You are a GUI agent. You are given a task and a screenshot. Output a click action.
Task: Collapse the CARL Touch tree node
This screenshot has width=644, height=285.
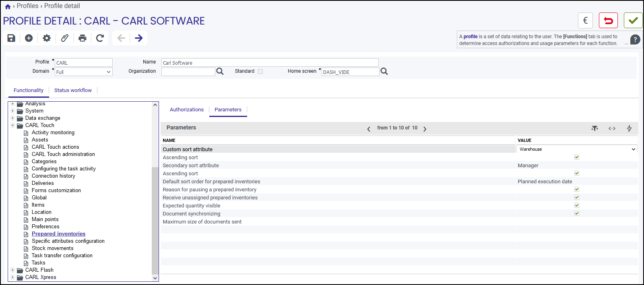(13, 125)
